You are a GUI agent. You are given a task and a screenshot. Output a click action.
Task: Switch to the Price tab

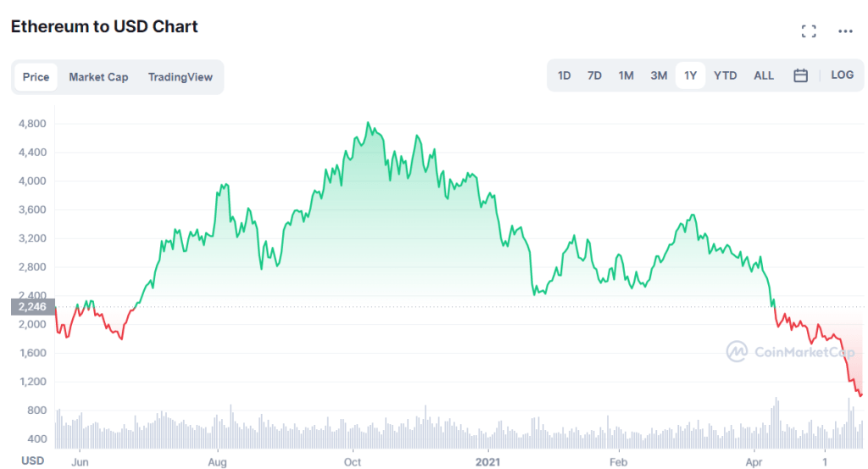36,77
